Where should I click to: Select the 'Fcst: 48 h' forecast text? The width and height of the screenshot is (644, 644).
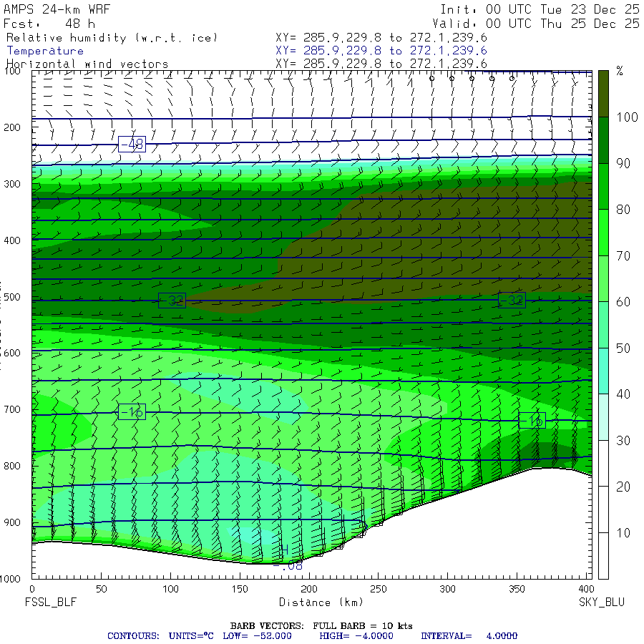(49, 24)
